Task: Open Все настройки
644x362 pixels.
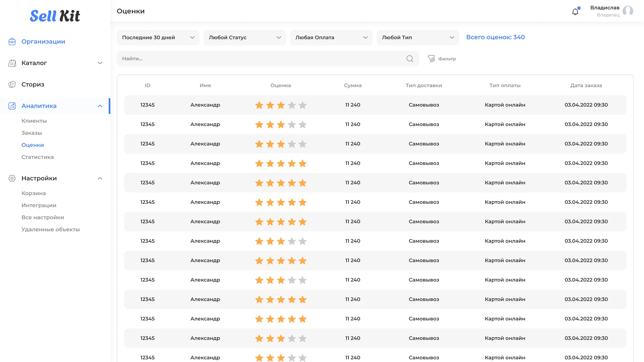Action: coord(43,217)
